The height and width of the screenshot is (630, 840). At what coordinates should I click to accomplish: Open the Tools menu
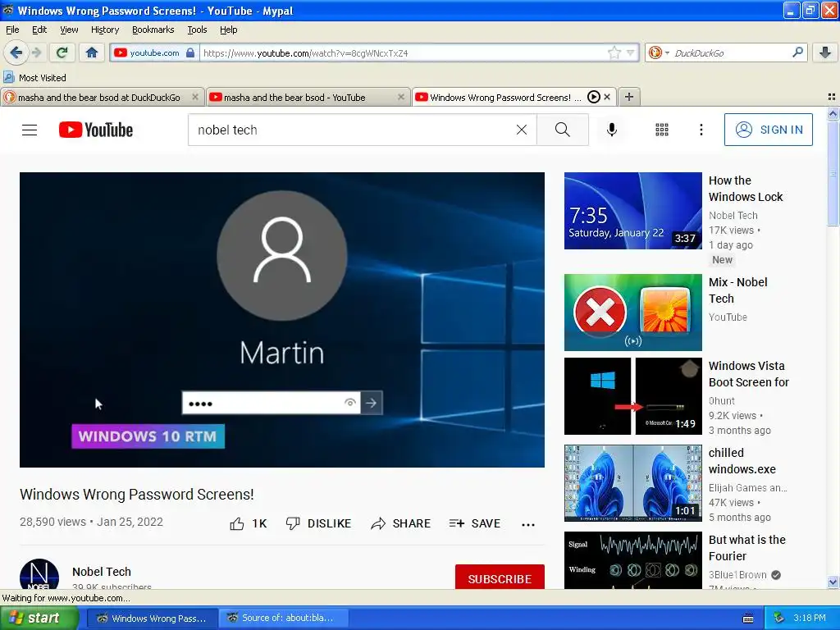[x=197, y=30]
